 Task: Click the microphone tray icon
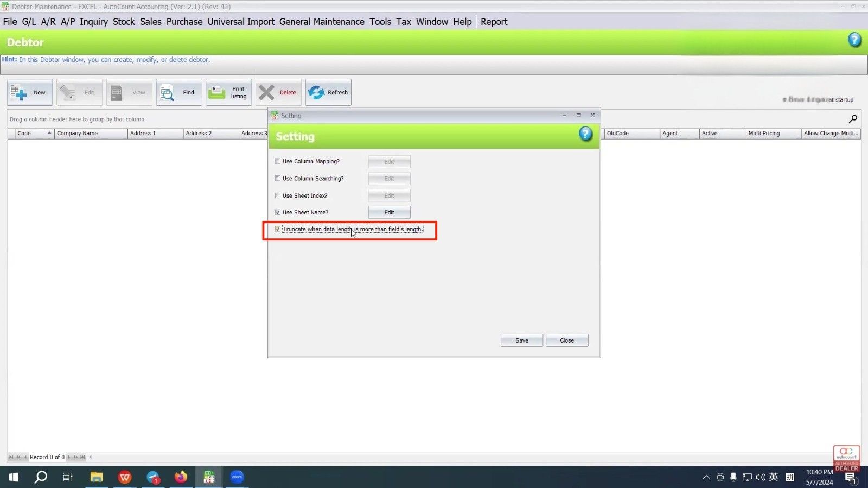click(x=733, y=477)
